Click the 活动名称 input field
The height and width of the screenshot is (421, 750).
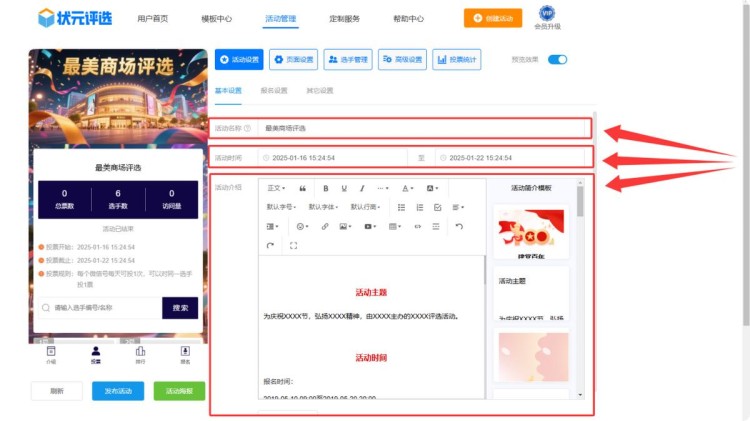420,128
